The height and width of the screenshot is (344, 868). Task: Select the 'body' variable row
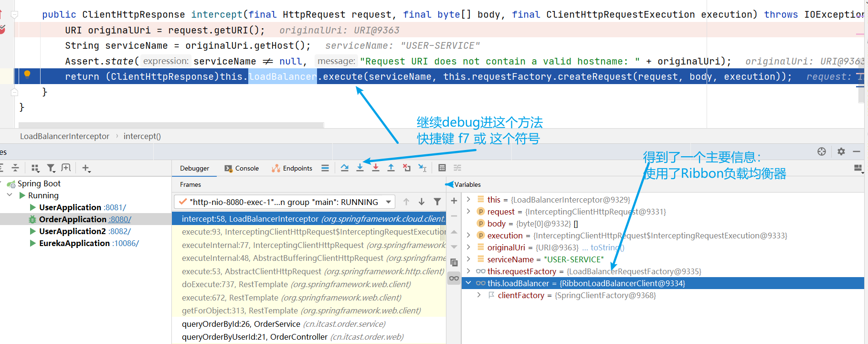663,224
